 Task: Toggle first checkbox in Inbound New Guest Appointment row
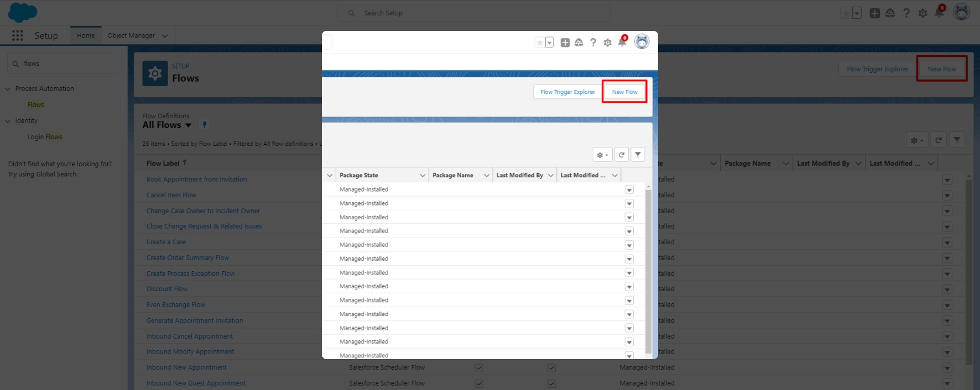point(479,383)
